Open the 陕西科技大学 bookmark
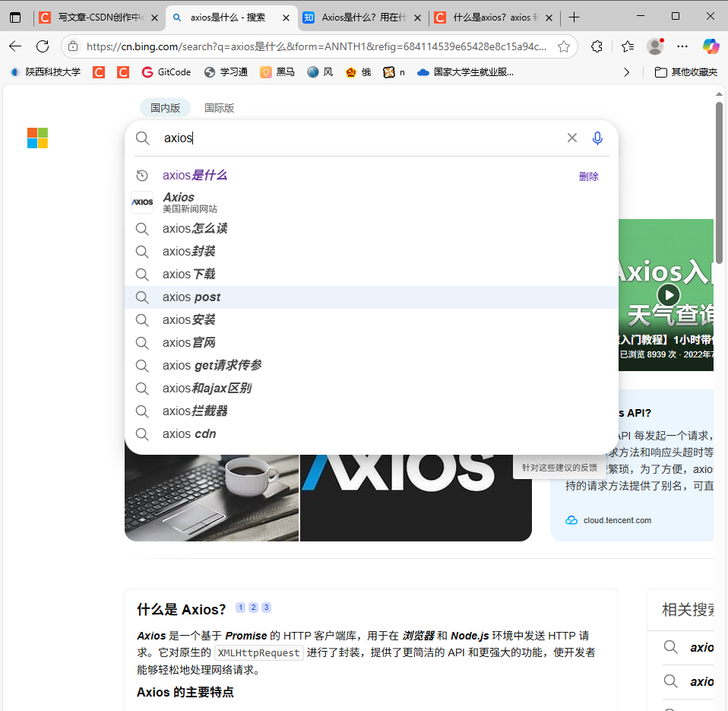The width and height of the screenshot is (728, 711). (x=46, y=72)
